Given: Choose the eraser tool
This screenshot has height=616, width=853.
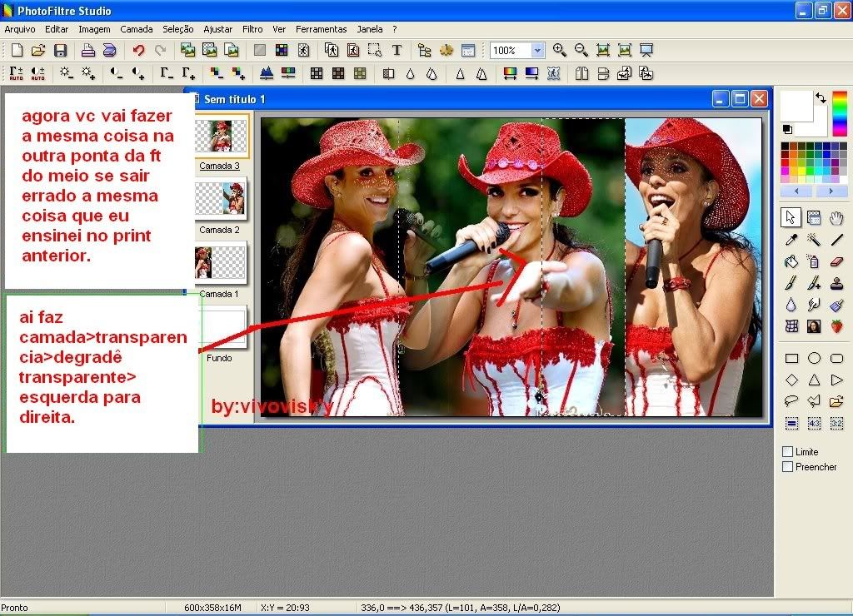Looking at the screenshot, I should click(x=836, y=261).
